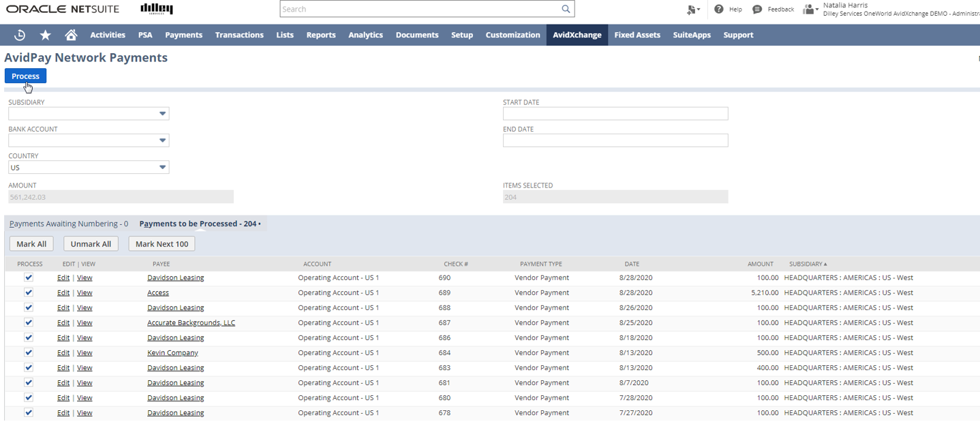Open the Kevin Company payee link
The height and width of the screenshot is (426, 980).
coord(172,352)
